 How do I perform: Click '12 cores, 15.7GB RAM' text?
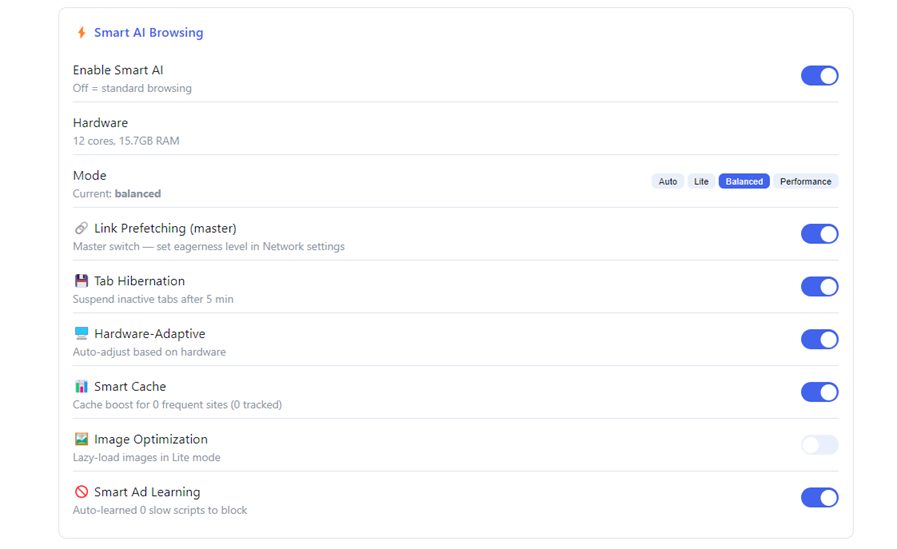pos(126,141)
